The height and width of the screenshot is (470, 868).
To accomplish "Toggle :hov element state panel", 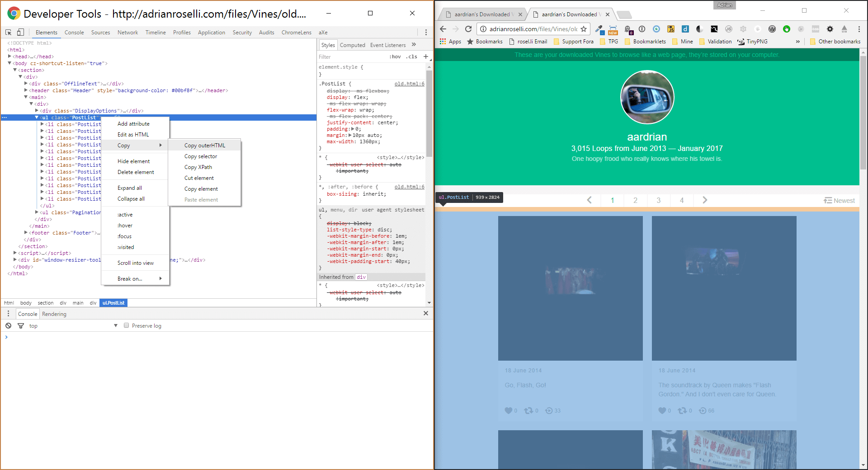I will 395,56.
